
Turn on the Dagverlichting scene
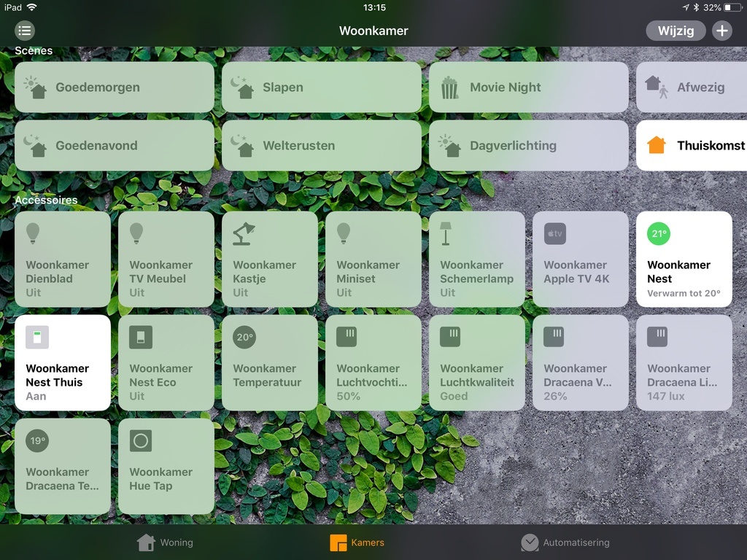pyautogui.click(x=529, y=145)
